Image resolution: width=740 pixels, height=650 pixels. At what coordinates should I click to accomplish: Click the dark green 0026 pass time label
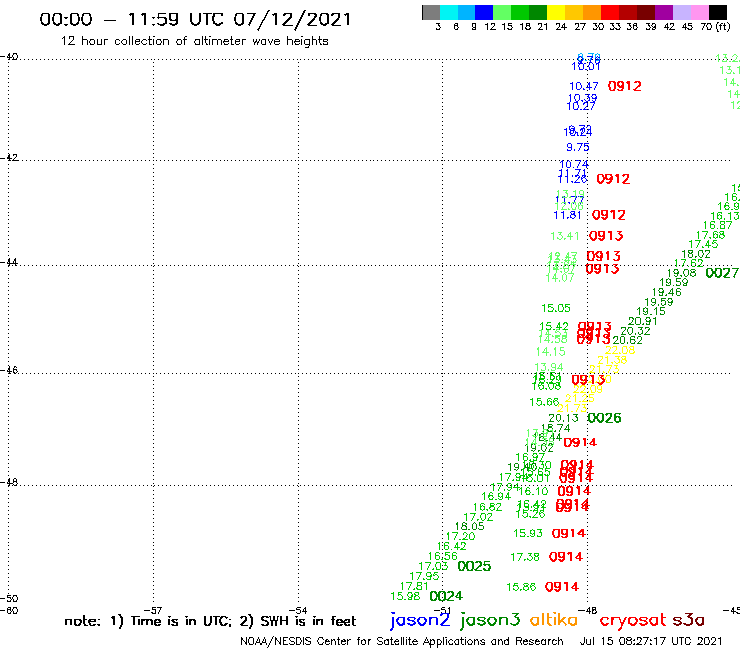(x=605, y=418)
